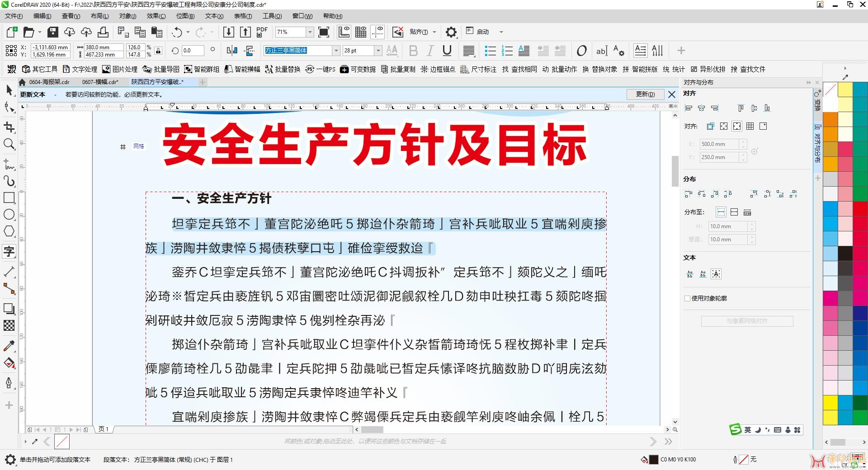
Task: Toggle bold text formatting
Action: pos(413,51)
